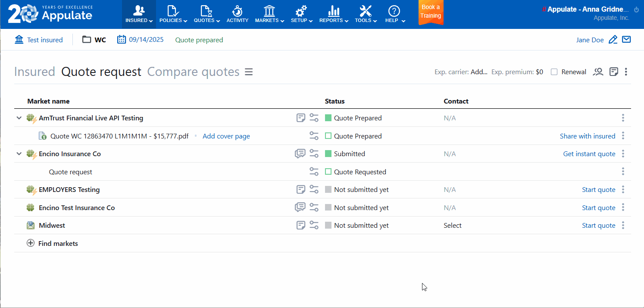The width and height of the screenshot is (644, 308).
Task: Open the Reports dropdown
Action: 334,14
